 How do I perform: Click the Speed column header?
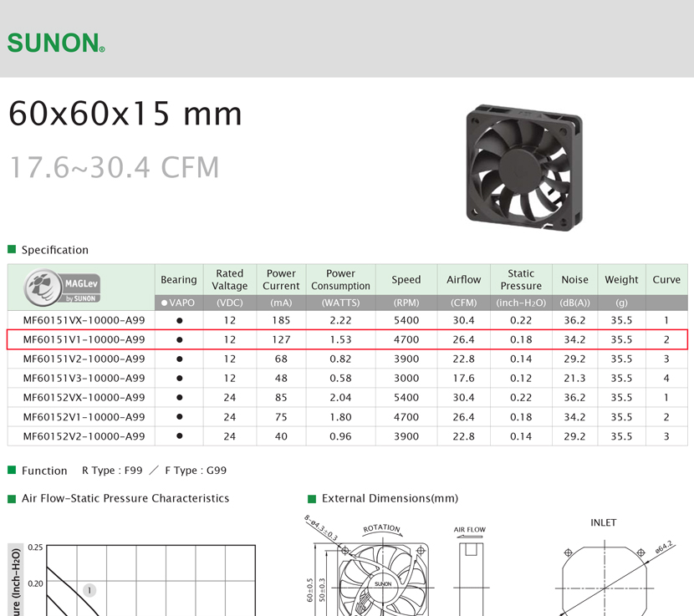coord(406,280)
